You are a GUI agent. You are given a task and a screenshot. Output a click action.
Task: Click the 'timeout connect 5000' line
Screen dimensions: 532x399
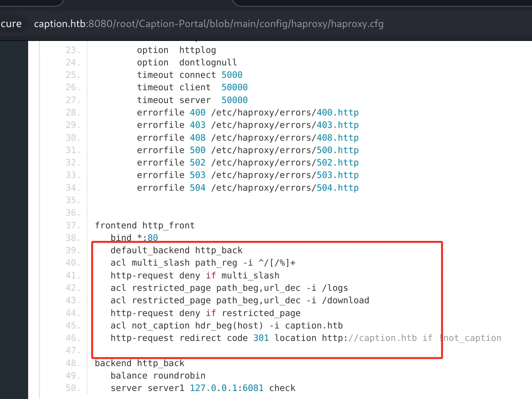point(190,75)
